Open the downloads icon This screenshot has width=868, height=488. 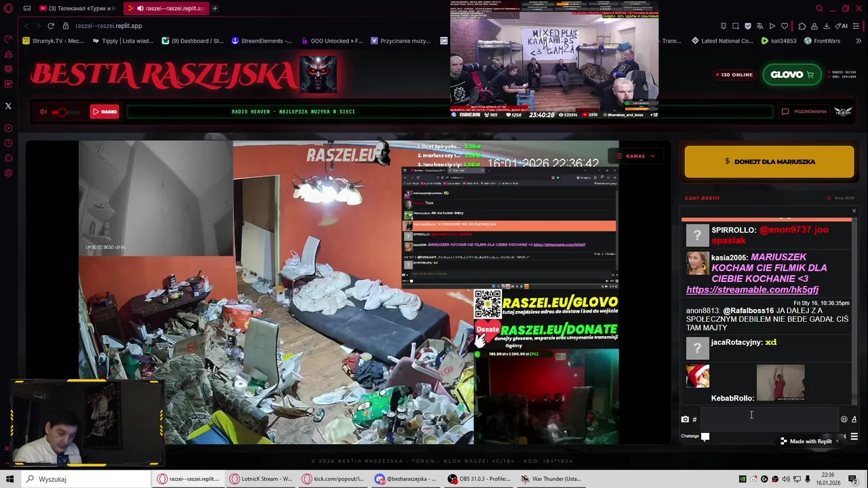(x=827, y=26)
